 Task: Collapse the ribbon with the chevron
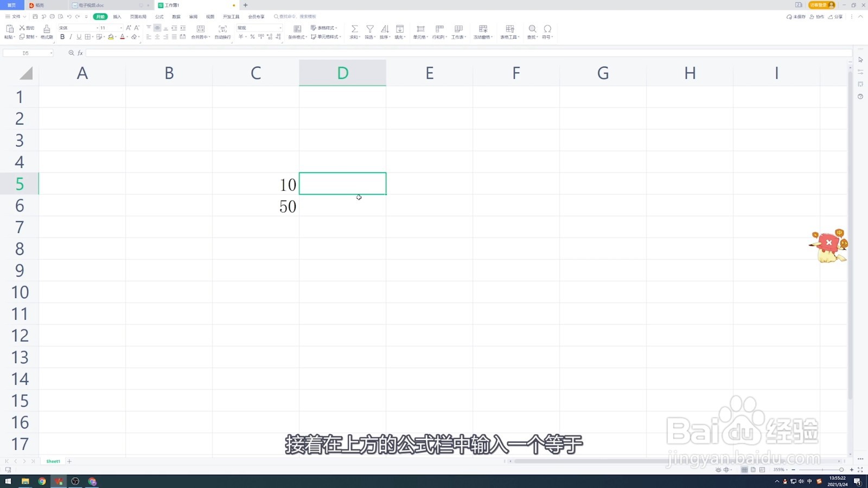[x=860, y=17]
